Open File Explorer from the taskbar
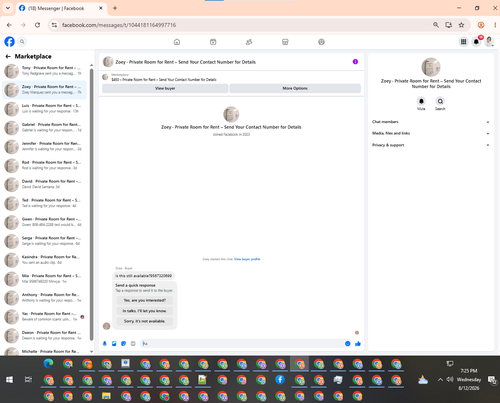The height and width of the screenshot is (403, 500). 106,396
